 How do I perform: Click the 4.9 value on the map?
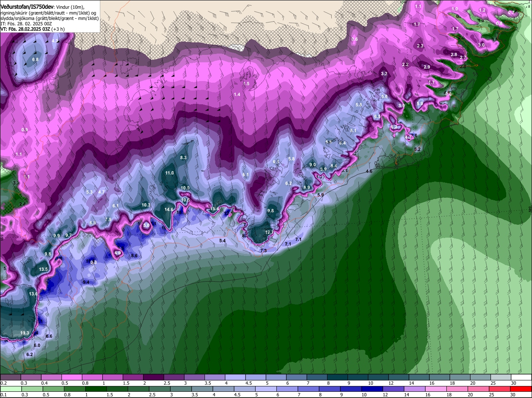(118, 253)
